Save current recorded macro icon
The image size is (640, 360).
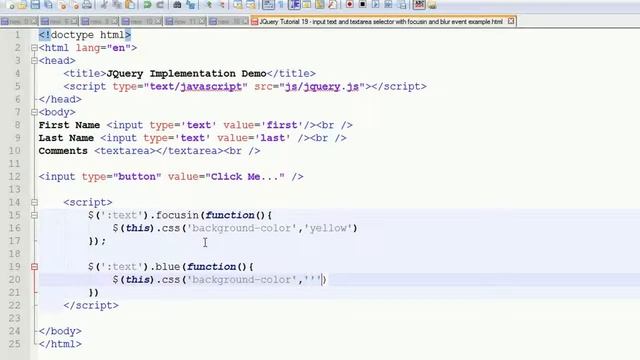[x=402, y=5]
